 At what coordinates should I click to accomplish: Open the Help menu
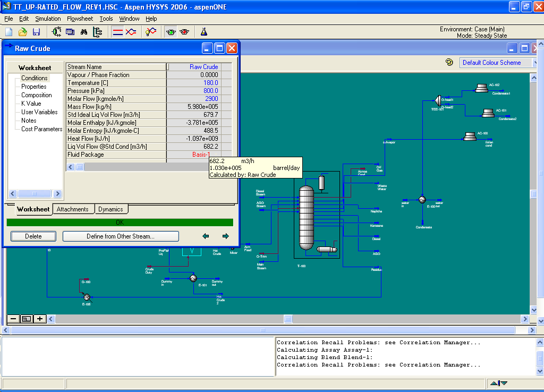[x=151, y=19]
